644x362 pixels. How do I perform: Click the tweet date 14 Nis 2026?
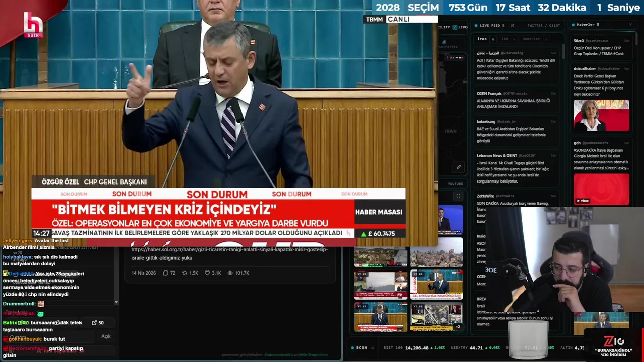(x=144, y=273)
